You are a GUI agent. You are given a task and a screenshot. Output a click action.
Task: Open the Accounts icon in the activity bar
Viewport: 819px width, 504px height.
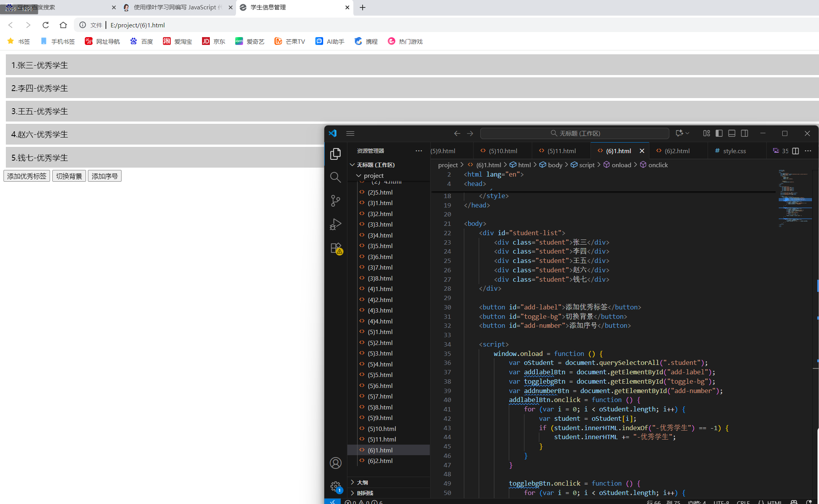click(x=335, y=463)
